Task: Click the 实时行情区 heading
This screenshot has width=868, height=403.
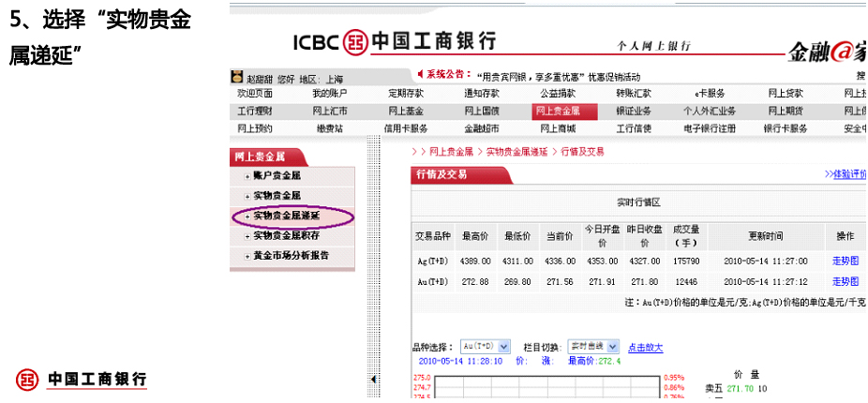Action: click(639, 202)
